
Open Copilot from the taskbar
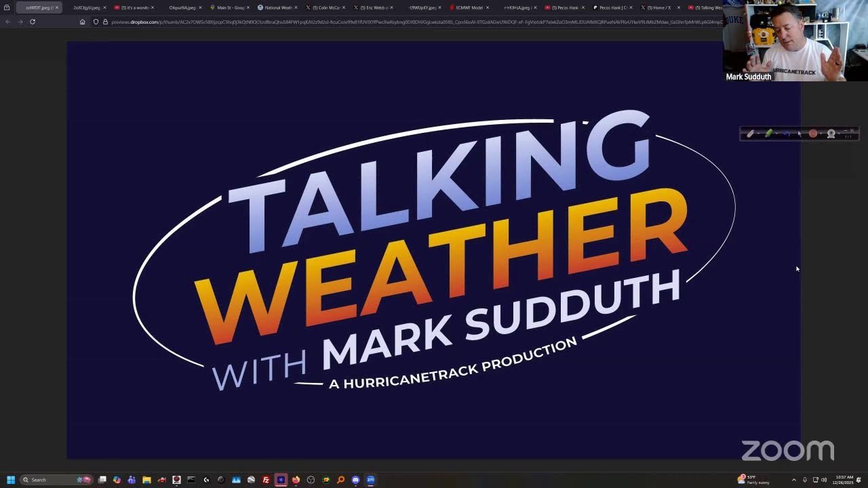[x=117, y=480]
